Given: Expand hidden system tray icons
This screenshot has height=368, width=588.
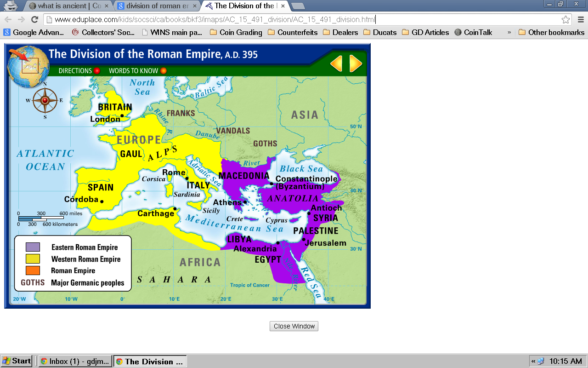Looking at the screenshot, I should point(533,361).
